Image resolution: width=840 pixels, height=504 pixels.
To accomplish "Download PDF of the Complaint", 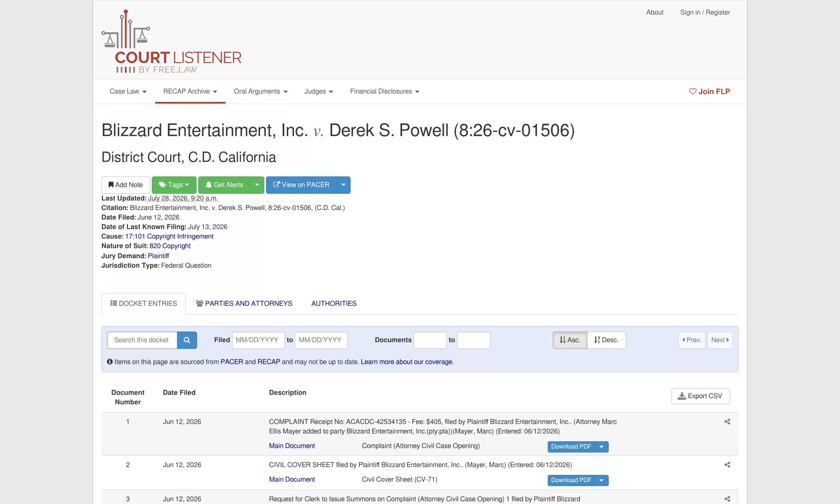I will click(x=571, y=447).
